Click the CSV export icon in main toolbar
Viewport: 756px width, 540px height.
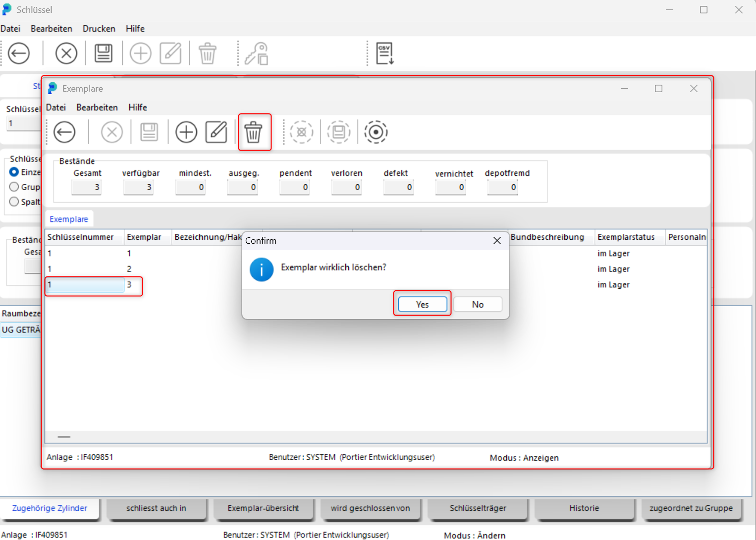(x=385, y=54)
